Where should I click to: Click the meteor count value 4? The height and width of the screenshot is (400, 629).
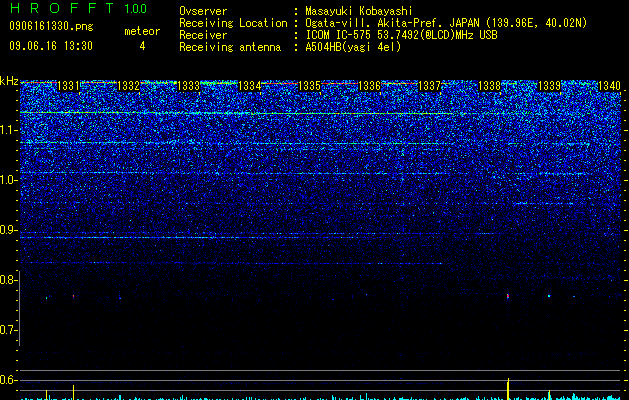point(142,46)
